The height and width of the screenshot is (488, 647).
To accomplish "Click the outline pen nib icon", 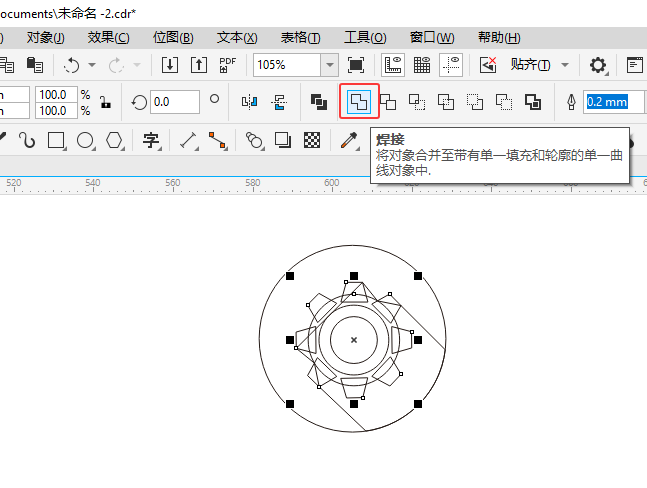I will click(571, 102).
